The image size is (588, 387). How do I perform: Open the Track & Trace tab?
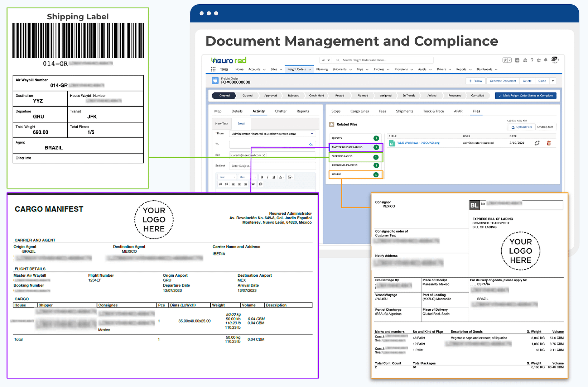click(433, 111)
